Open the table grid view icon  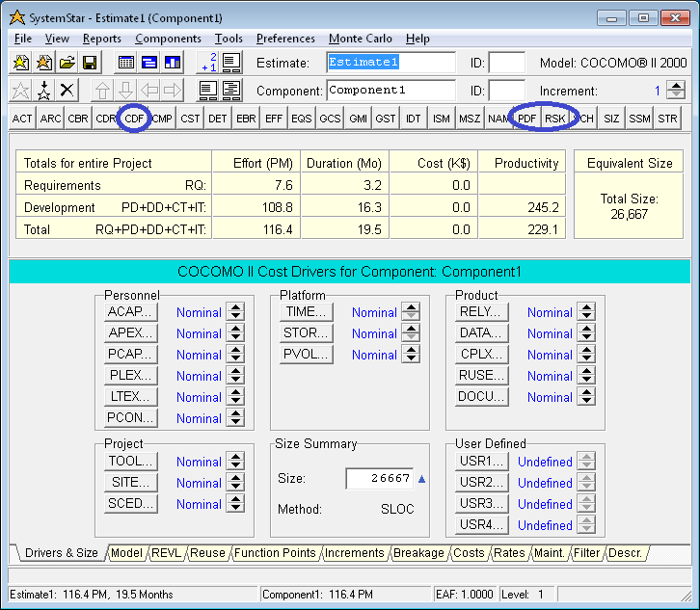coord(126,63)
